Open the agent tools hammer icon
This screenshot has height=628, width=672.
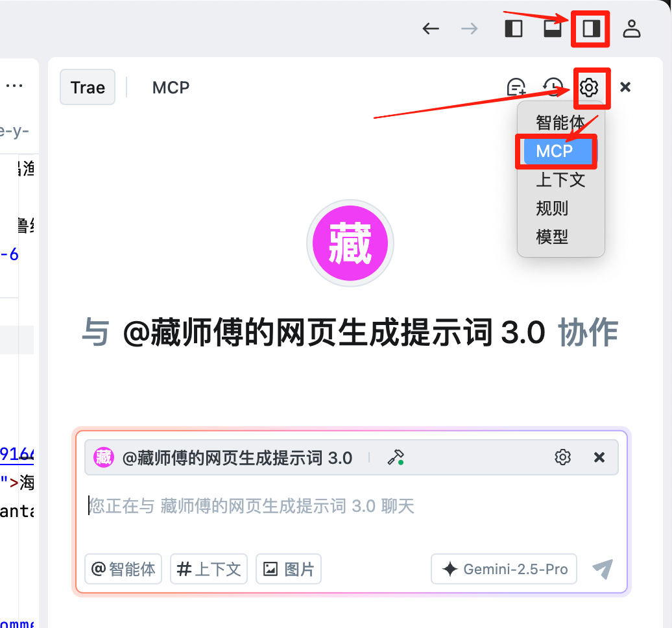(395, 457)
